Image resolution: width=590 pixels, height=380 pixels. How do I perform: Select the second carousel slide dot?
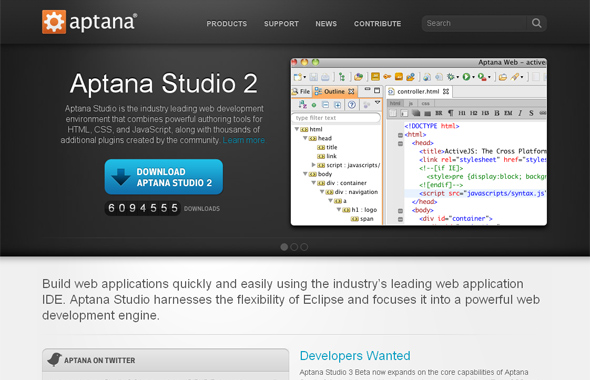point(294,247)
